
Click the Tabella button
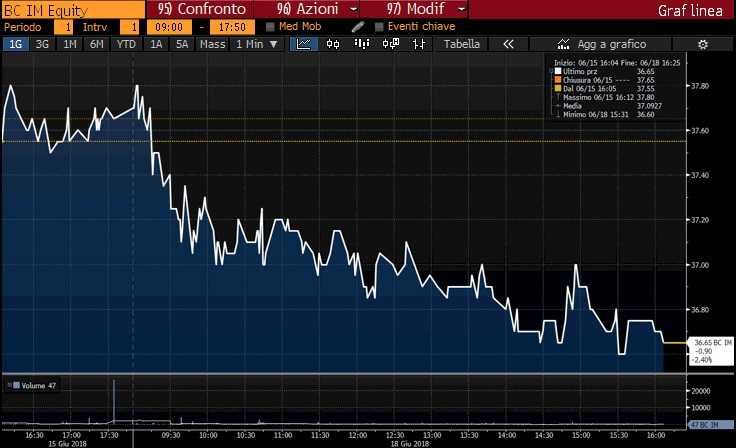point(461,44)
